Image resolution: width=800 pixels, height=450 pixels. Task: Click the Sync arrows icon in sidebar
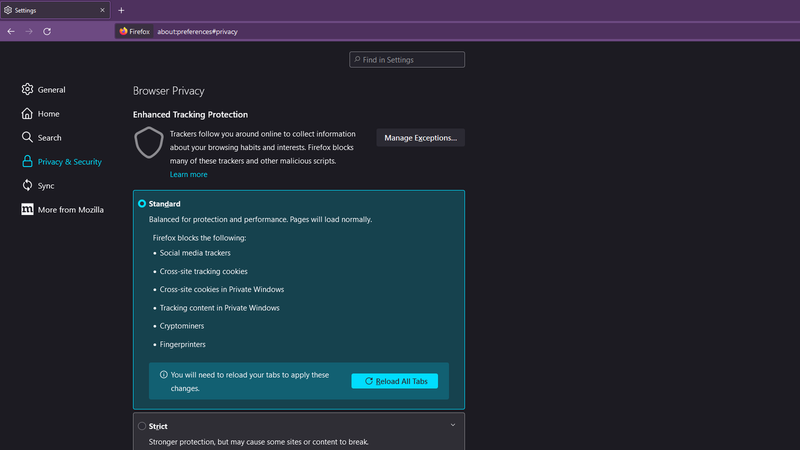pos(28,186)
